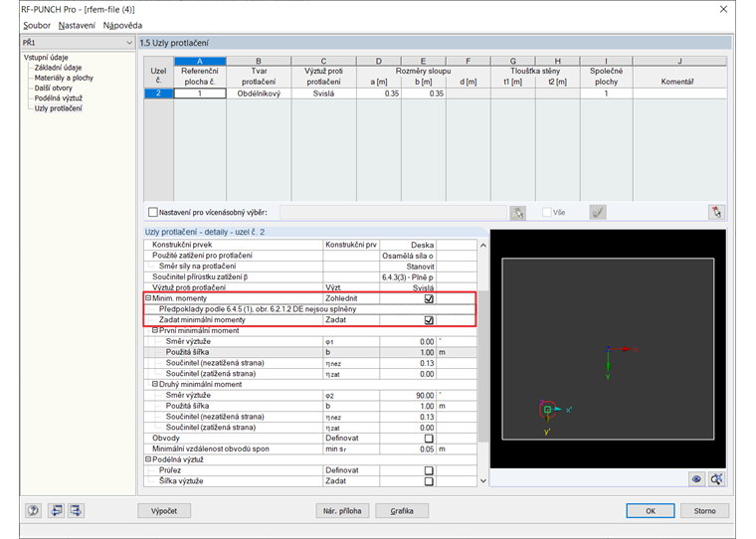Click Předpoklady podle 6.4.5 (1) row
756x539 pixels.
click(x=310, y=309)
